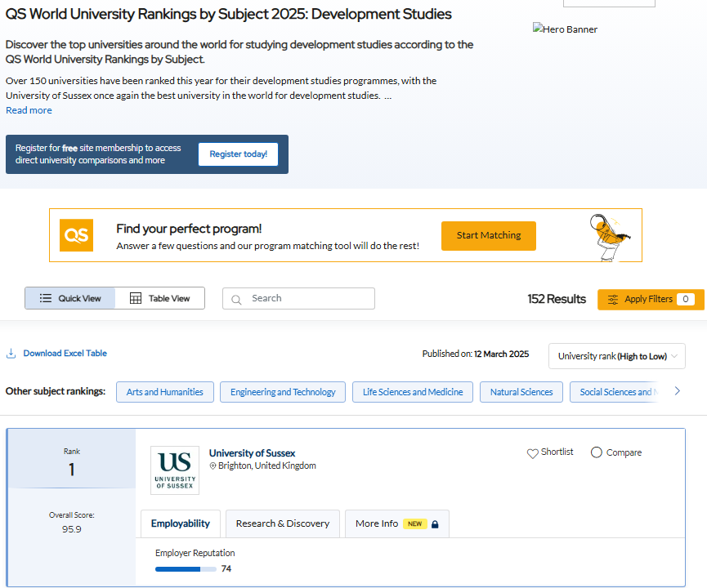Image resolution: width=707 pixels, height=588 pixels.
Task: Click the NEW badge on More Info
Action: (x=415, y=523)
